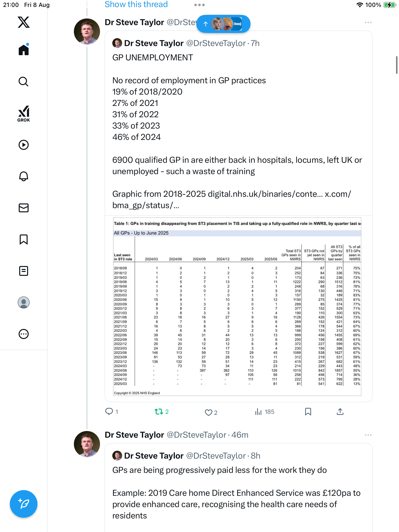Bookmark the GP UNEMPLOYMENT post
Viewport: 399px width, 532px height.
[x=308, y=412]
